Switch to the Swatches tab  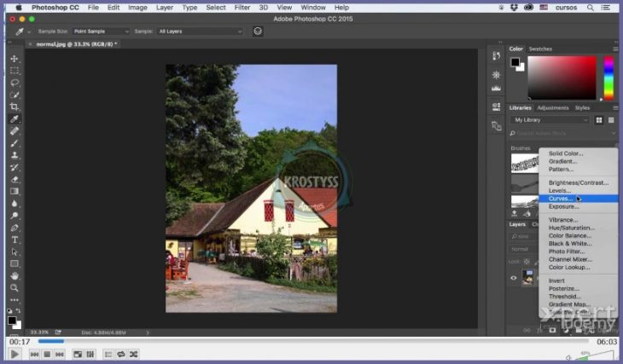pyautogui.click(x=540, y=49)
